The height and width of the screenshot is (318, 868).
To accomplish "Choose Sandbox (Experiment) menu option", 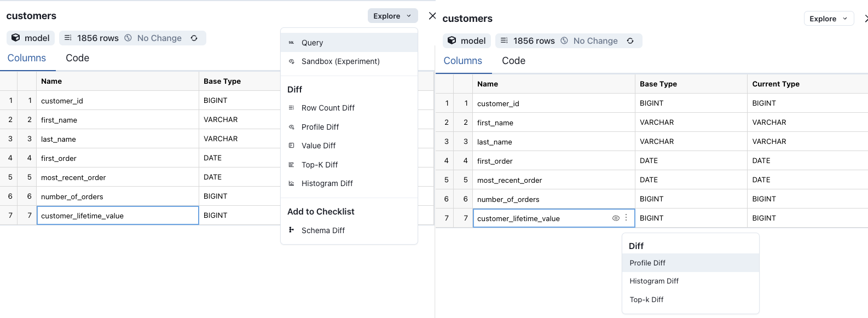I will point(340,61).
